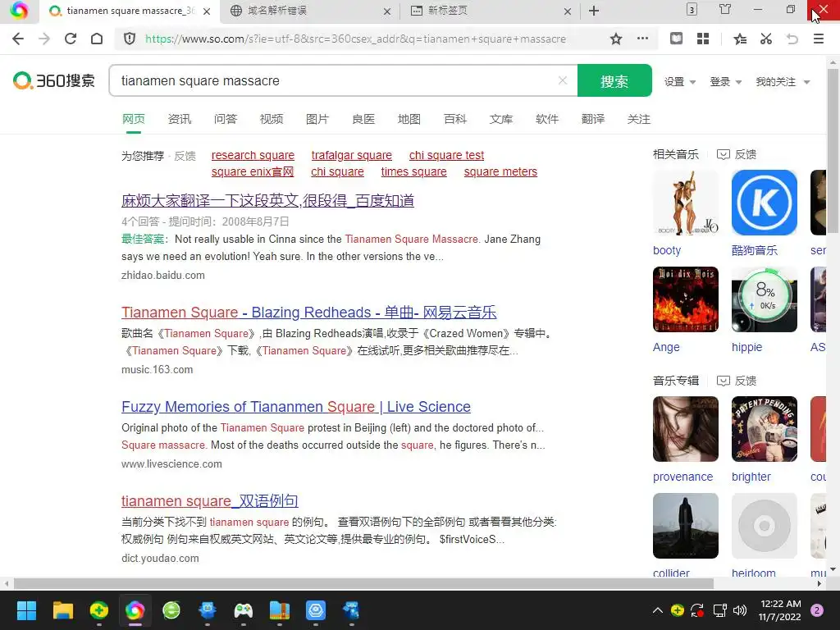
Task: Switch to the 图片 images tab
Action: [x=317, y=119]
